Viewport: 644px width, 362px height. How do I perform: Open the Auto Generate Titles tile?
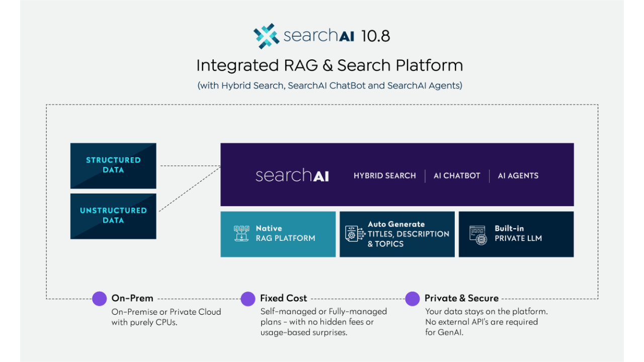[397, 234]
